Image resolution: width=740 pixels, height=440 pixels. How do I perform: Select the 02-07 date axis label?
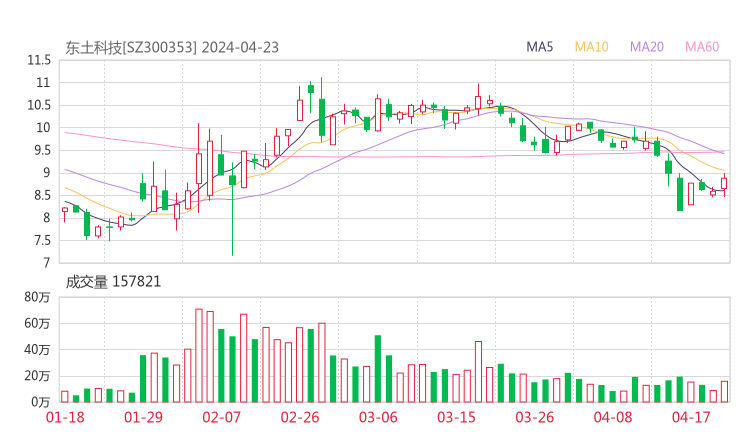pyautogui.click(x=221, y=417)
